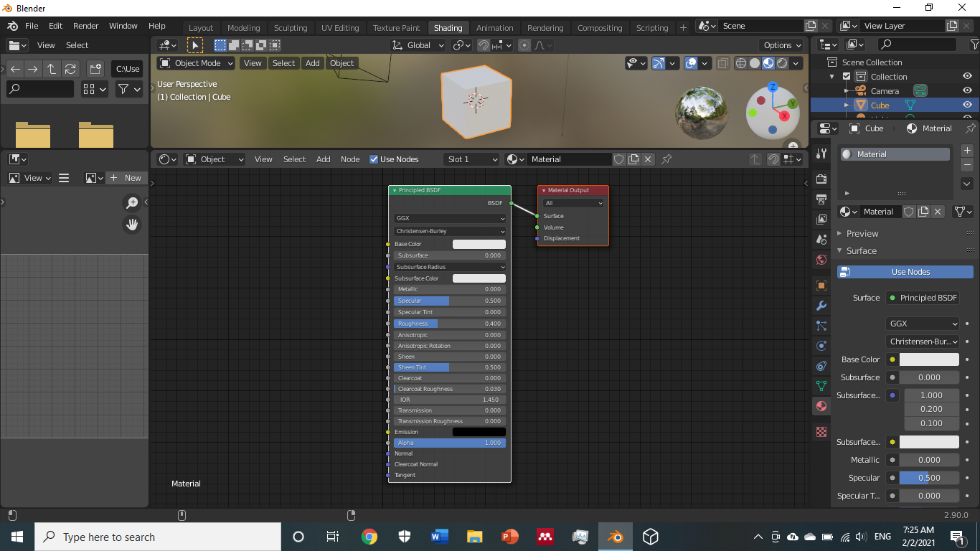The image size is (980, 551).
Task: Click Emission black color swatch in node
Action: point(479,432)
